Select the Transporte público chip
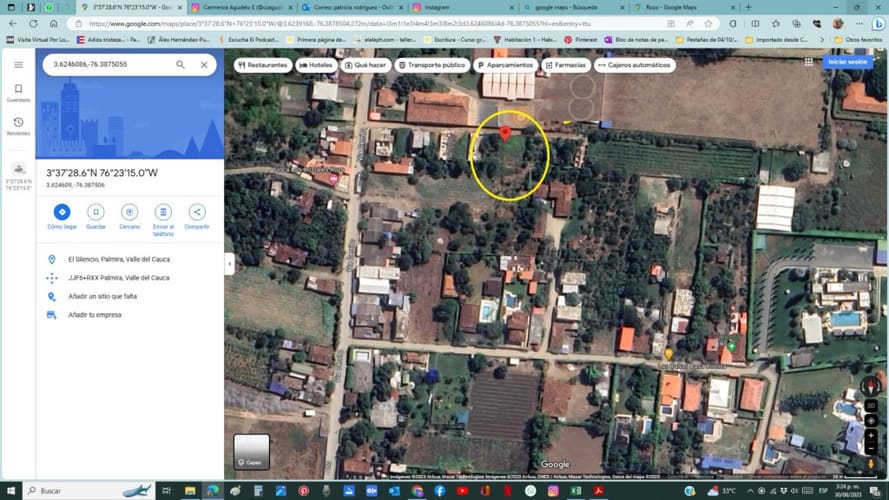 pyautogui.click(x=432, y=65)
